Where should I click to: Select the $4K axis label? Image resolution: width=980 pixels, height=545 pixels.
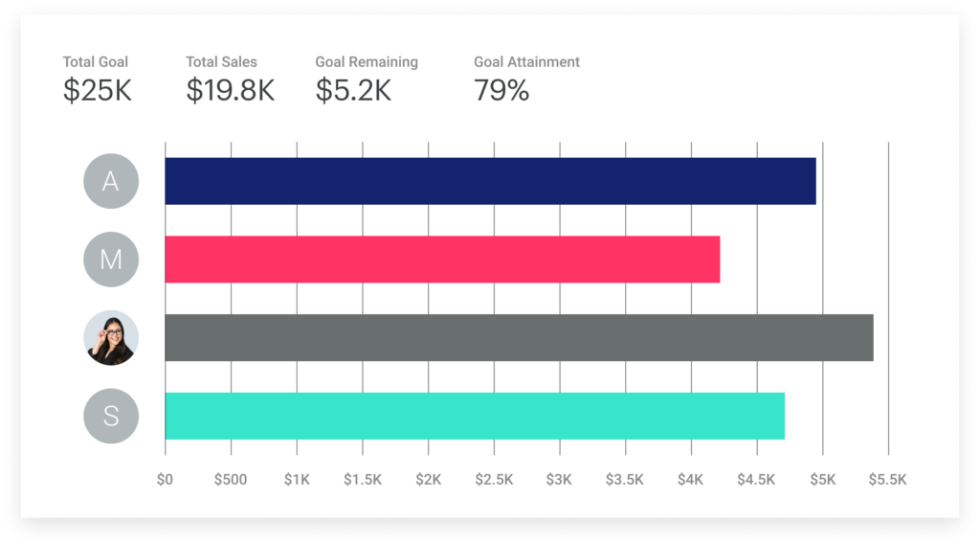tap(690, 479)
